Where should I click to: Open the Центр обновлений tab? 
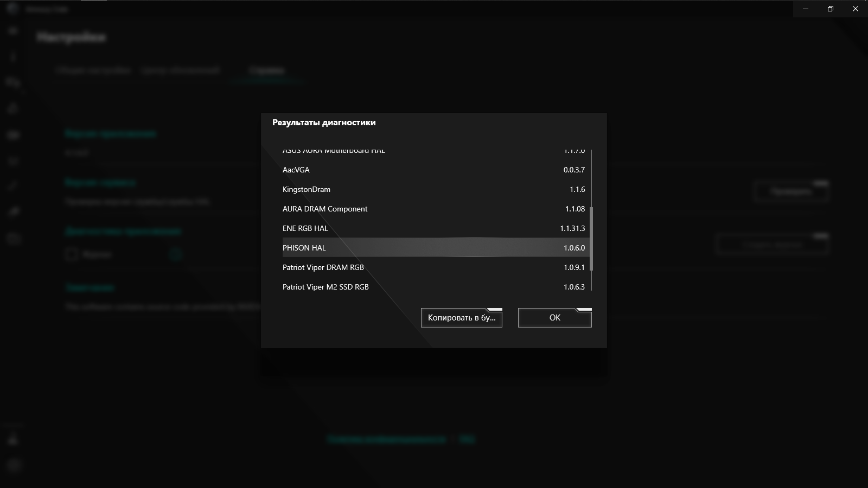click(x=181, y=70)
